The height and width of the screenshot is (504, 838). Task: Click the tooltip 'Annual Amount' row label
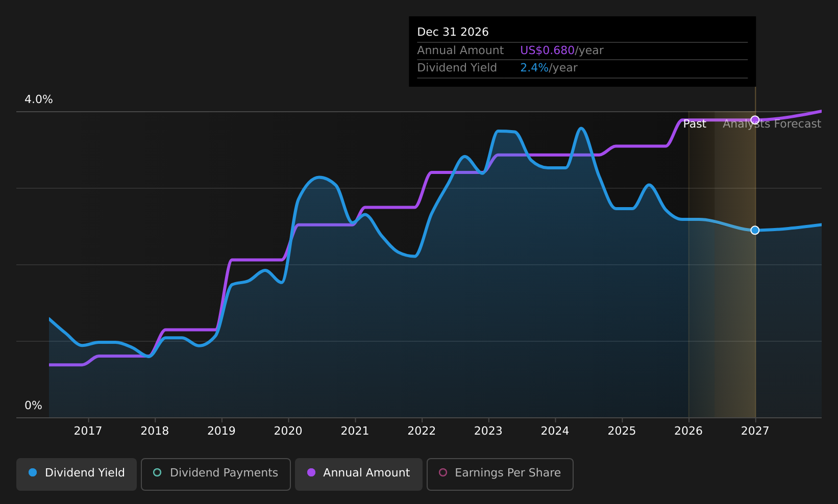(460, 51)
